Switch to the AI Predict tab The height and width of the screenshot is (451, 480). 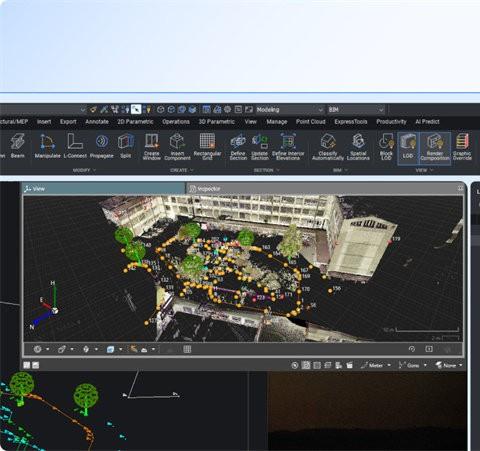427,122
